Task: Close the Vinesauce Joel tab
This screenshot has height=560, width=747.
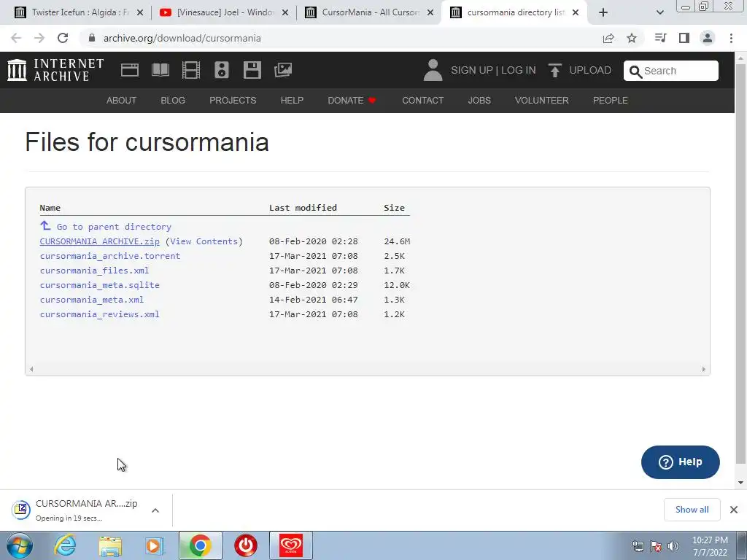Action: click(x=285, y=12)
